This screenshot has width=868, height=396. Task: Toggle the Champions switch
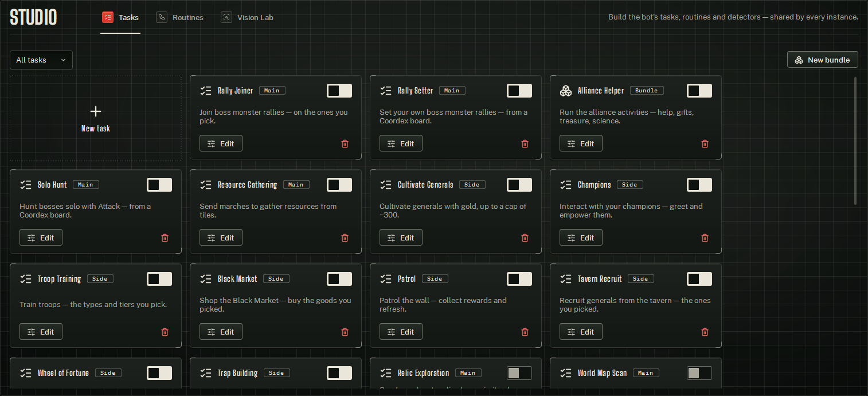pyautogui.click(x=699, y=185)
